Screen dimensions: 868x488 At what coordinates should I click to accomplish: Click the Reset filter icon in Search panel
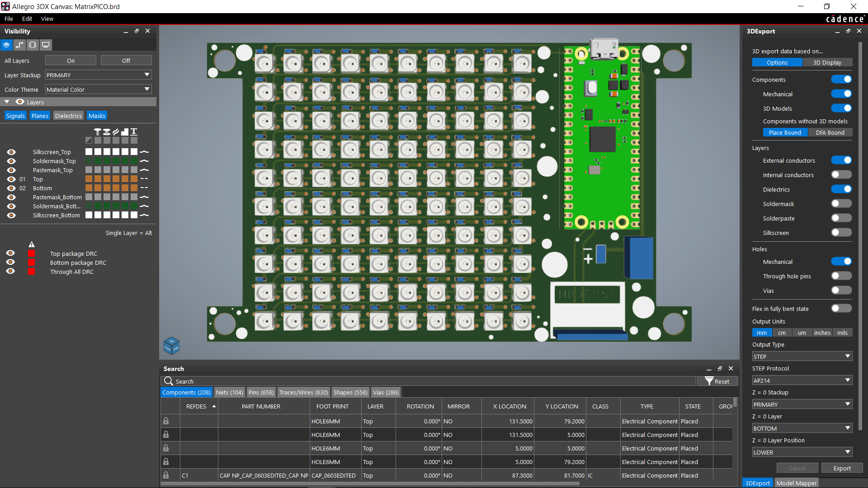click(x=709, y=381)
